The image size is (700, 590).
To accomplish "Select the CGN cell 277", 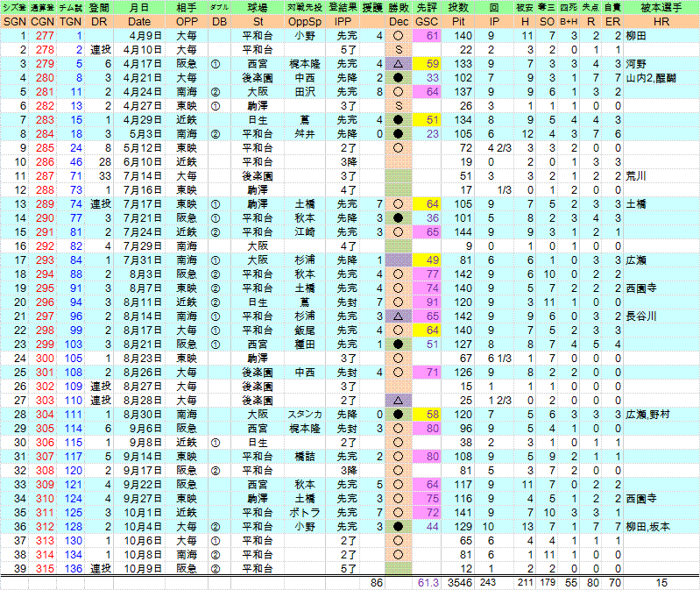I will coord(45,36).
